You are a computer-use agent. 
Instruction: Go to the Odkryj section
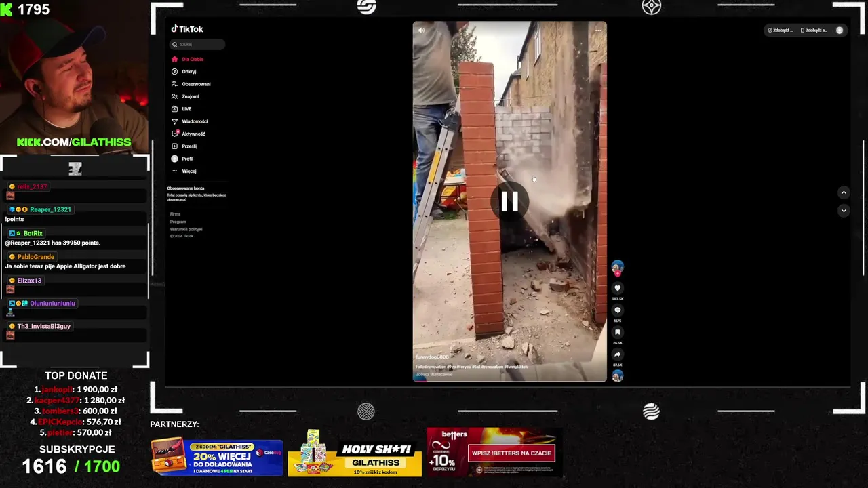[184, 71]
